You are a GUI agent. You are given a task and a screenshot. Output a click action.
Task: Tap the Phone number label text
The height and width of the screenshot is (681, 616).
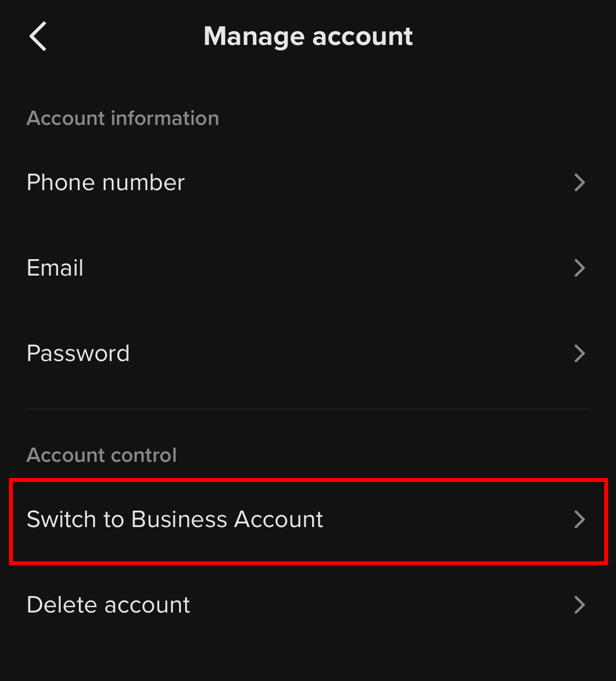(105, 182)
